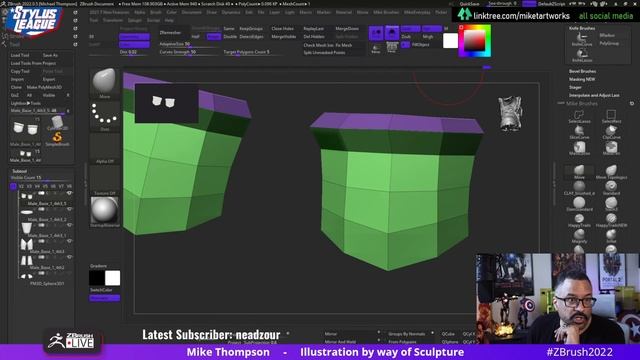Click the QuickSave button

point(469,4)
